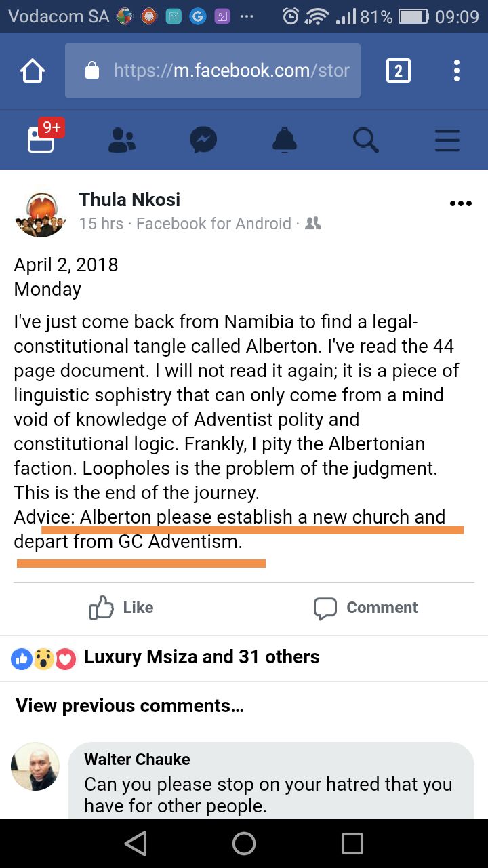Open the browser three-dot overflow menu
The width and height of the screenshot is (488, 868).
(457, 71)
